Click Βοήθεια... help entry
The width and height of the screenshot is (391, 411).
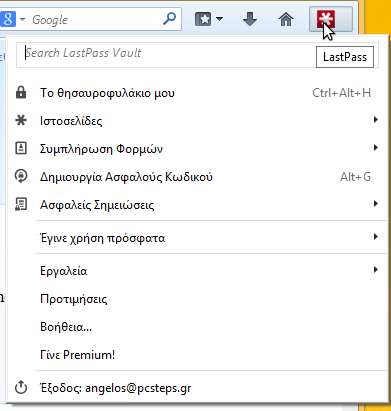[197, 327]
